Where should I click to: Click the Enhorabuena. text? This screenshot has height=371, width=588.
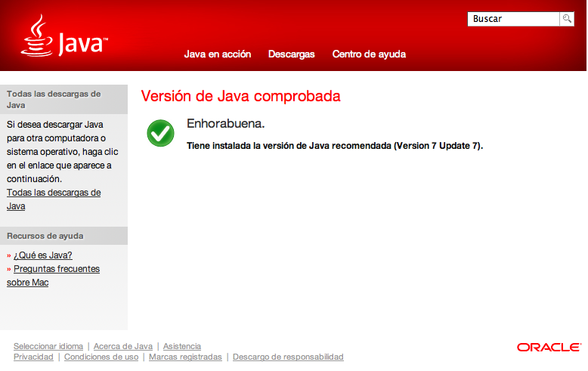tap(226, 123)
